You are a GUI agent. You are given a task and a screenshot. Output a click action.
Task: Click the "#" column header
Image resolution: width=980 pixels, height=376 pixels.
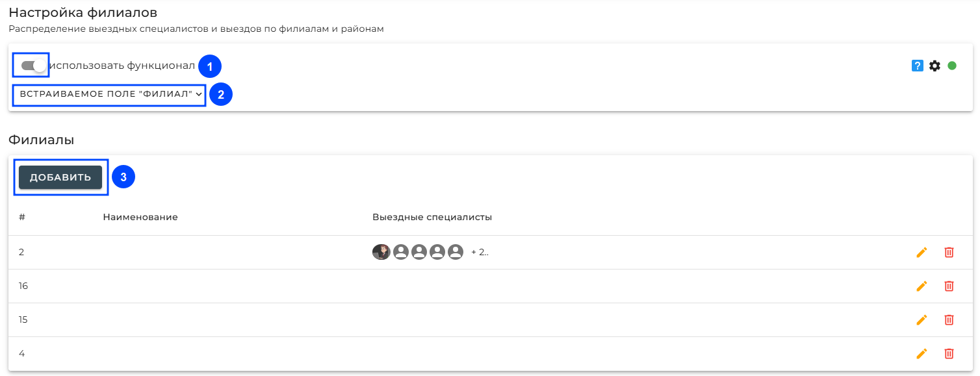tap(22, 217)
